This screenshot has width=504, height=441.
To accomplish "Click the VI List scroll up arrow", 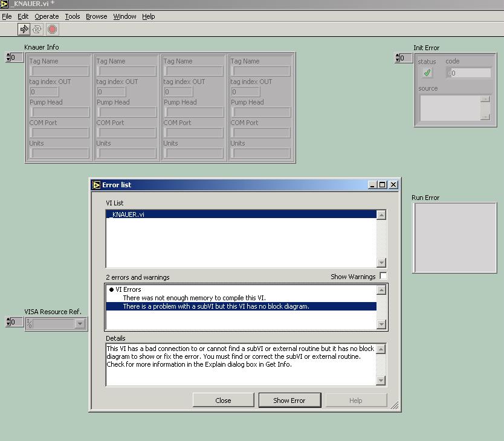I will click(381, 214).
